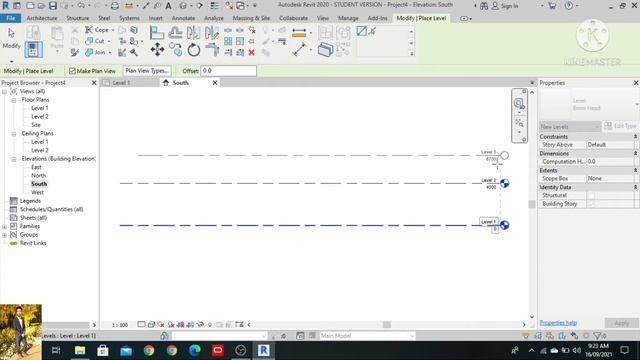Select the Mirror Draw Axis icon
This screenshot has width=640, height=360.
212,32
